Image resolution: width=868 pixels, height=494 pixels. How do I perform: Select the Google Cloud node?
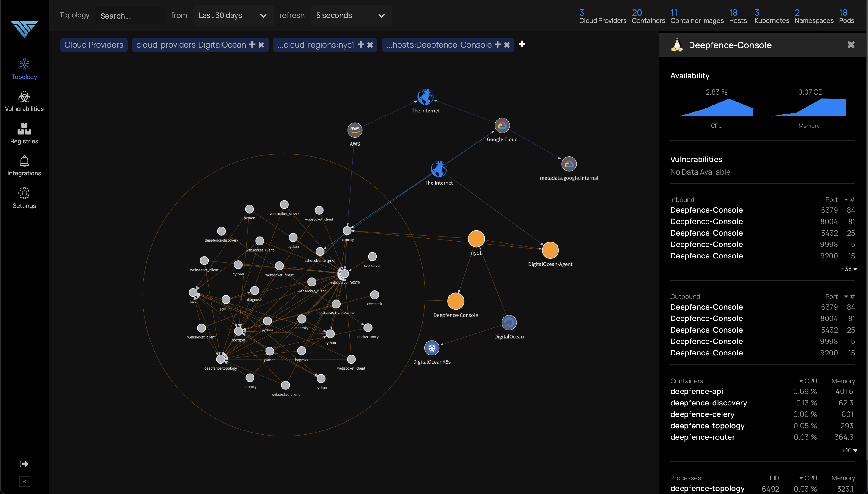pos(502,126)
